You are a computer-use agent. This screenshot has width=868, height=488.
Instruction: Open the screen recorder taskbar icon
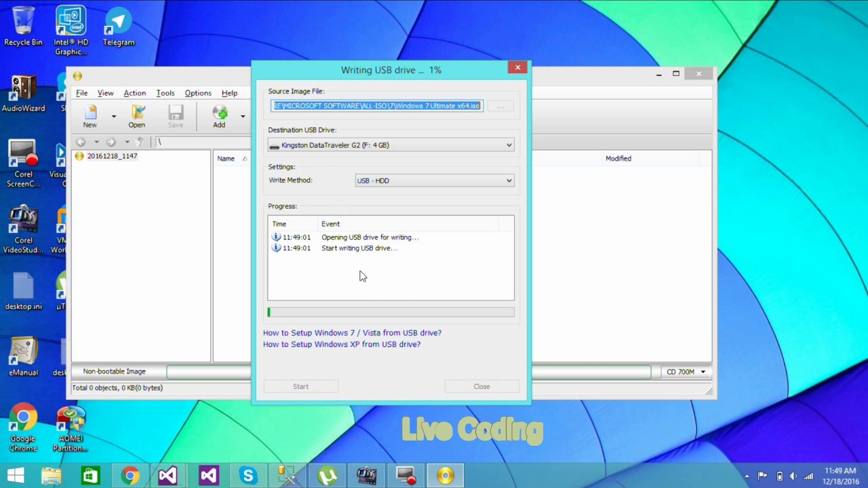pos(406,476)
